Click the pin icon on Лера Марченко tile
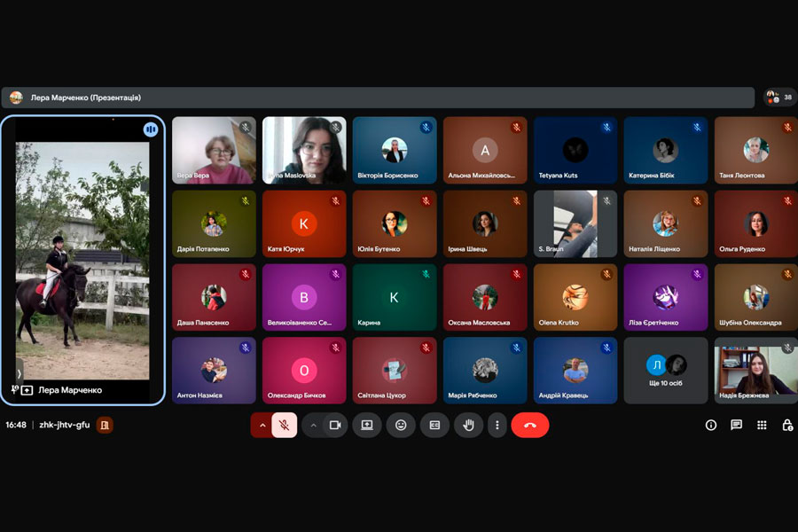The height and width of the screenshot is (532, 798). 15,389
